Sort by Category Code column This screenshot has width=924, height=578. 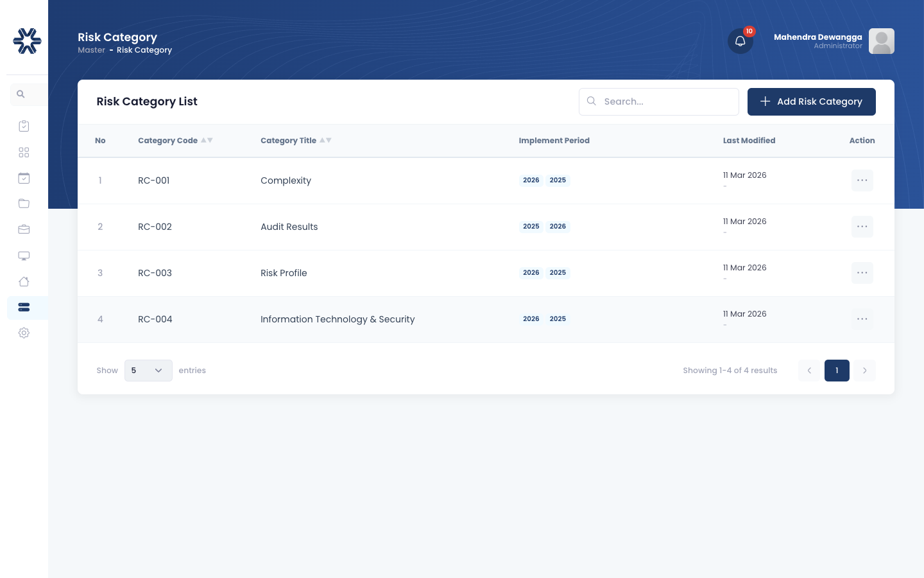pyautogui.click(x=175, y=141)
